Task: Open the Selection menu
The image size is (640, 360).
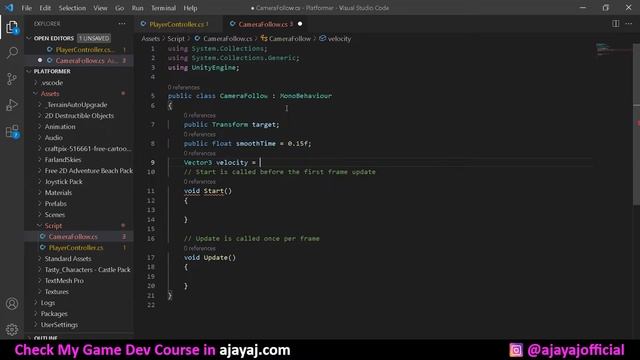Action: [x=72, y=8]
